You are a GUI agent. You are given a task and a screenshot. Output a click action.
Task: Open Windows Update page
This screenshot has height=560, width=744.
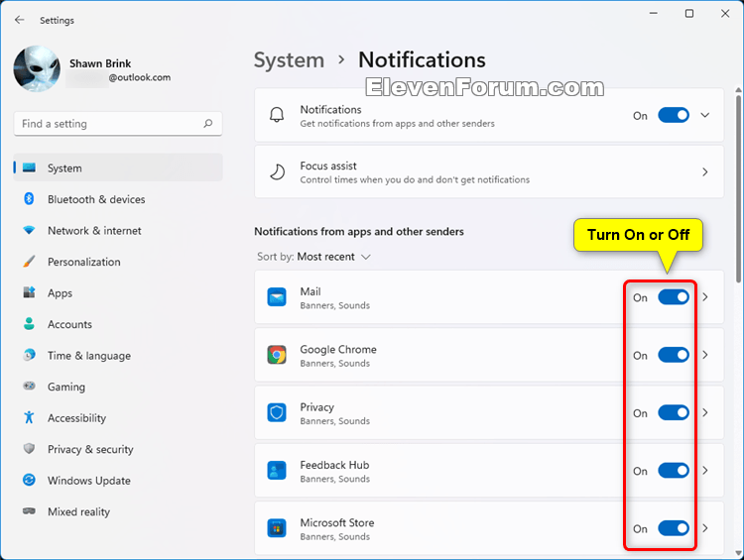click(118, 481)
